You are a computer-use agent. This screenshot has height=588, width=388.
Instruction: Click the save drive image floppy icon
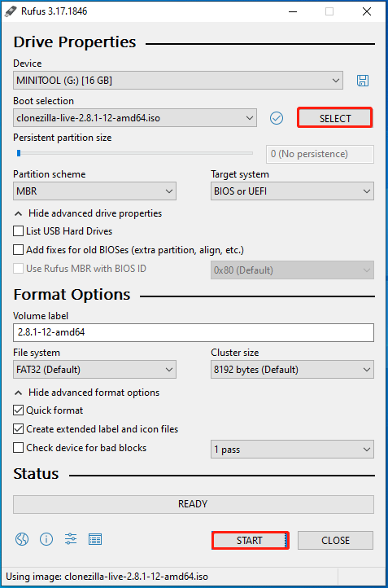point(362,81)
